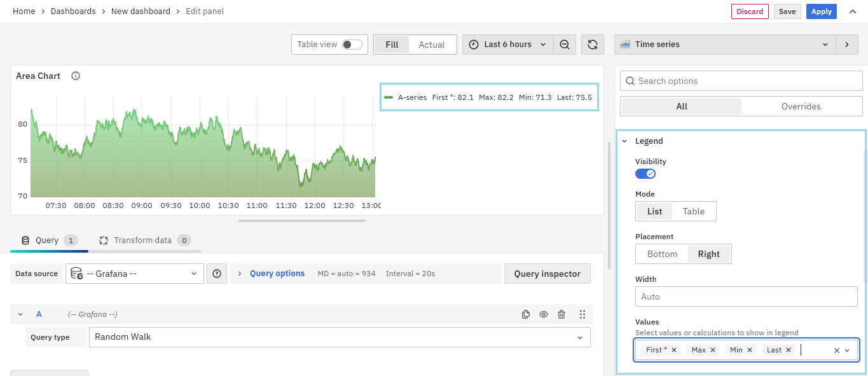Hide query A using the eye icon
Image resolution: width=868 pixels, height=376 pixels.
(544, 314)
